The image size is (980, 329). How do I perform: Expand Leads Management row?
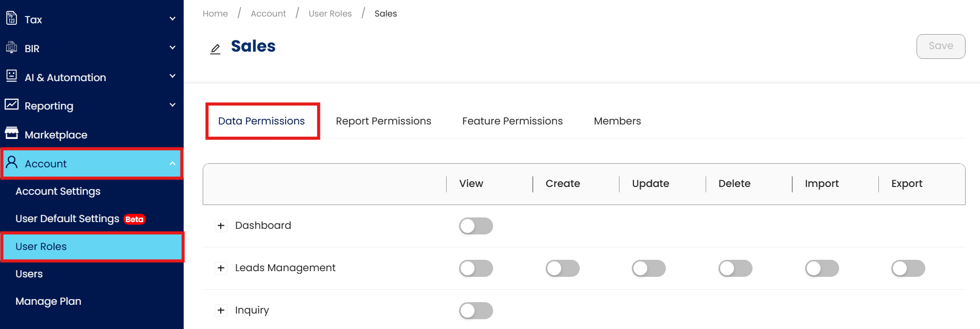[x=221, y=268]
